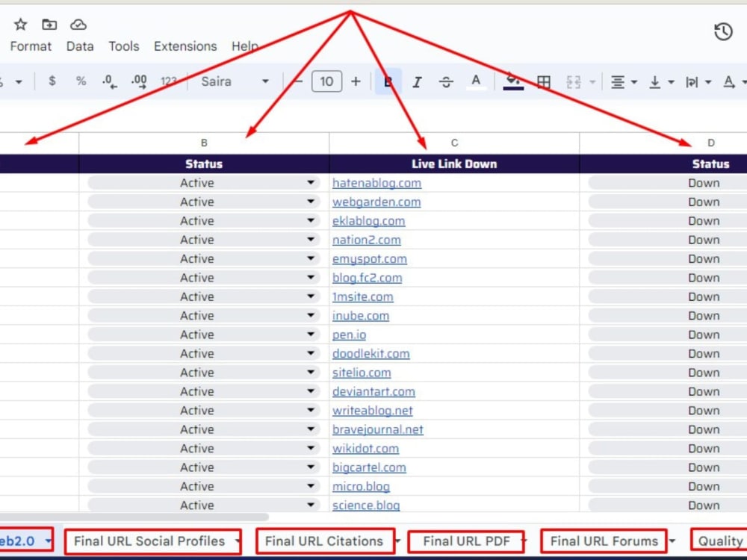The height and width of the screenshot is (560, 747).
Task: Click the Live Link Down header cell
Action: pyautogui.click(x=454, y=164)
